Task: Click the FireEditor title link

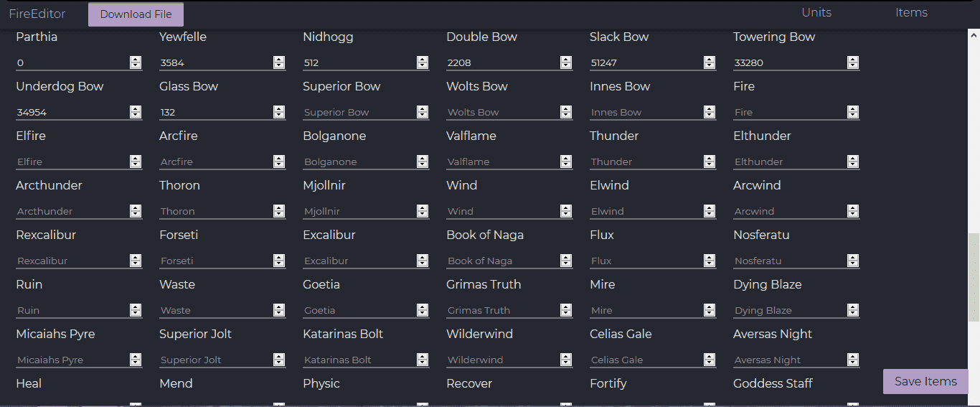Action: (37, 14)
